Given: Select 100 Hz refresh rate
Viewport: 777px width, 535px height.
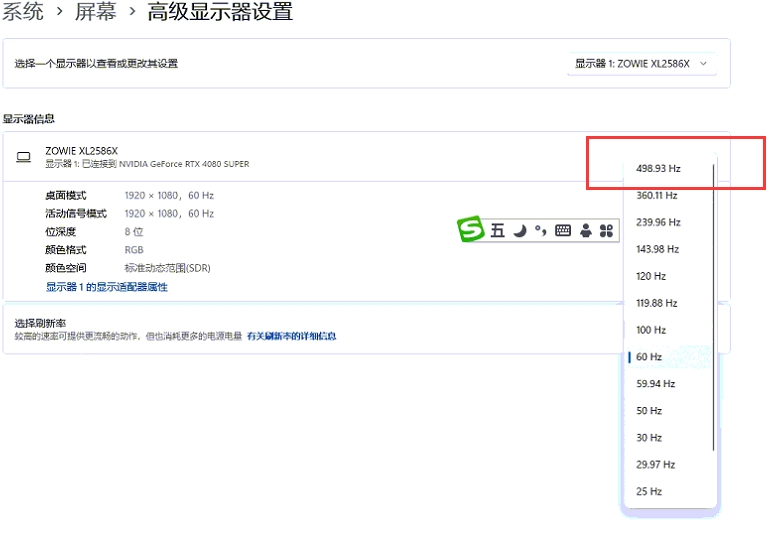Looking at the screenshot, I should tap(668, 330).
